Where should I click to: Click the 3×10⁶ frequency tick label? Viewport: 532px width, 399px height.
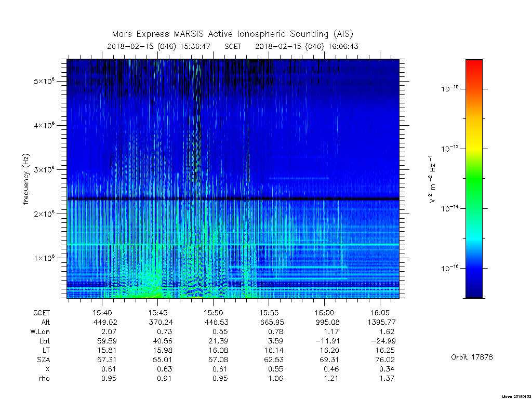click(44, 169)
